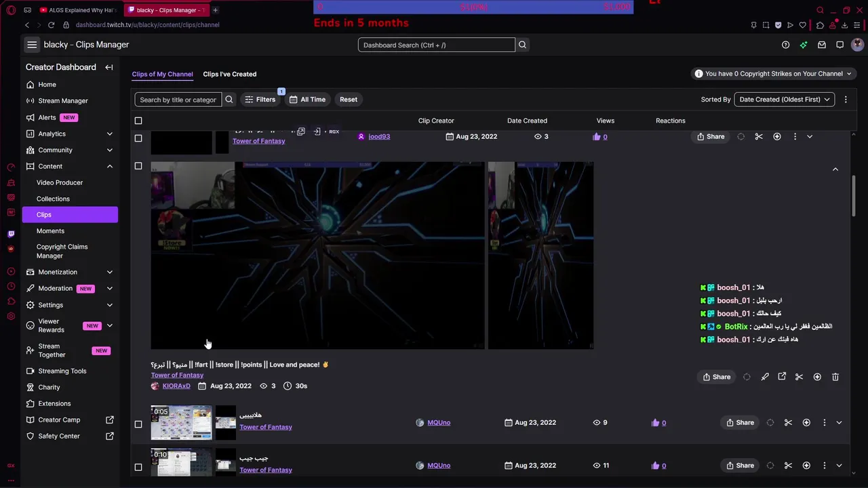Viewport: 868px width, 488px height.
Task: Click the browser bookmark heart icon
Action: 803,25
